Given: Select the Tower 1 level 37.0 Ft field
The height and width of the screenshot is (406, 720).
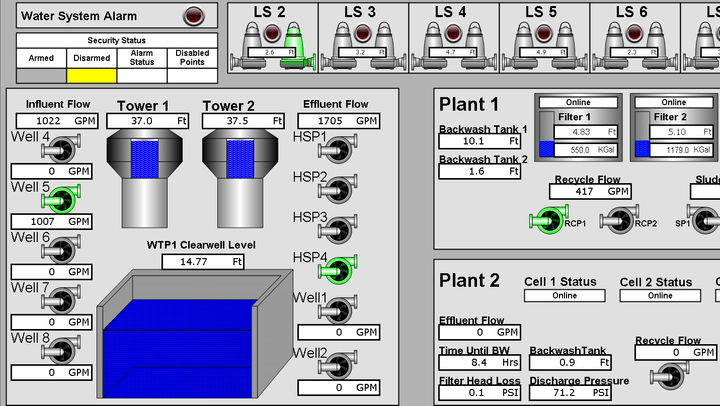Looking at the screenshot, I should (148, 121).
